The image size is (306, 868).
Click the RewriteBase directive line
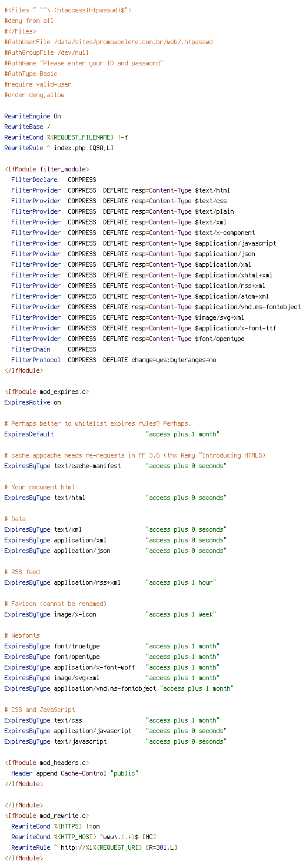click(x=27, y=127)
